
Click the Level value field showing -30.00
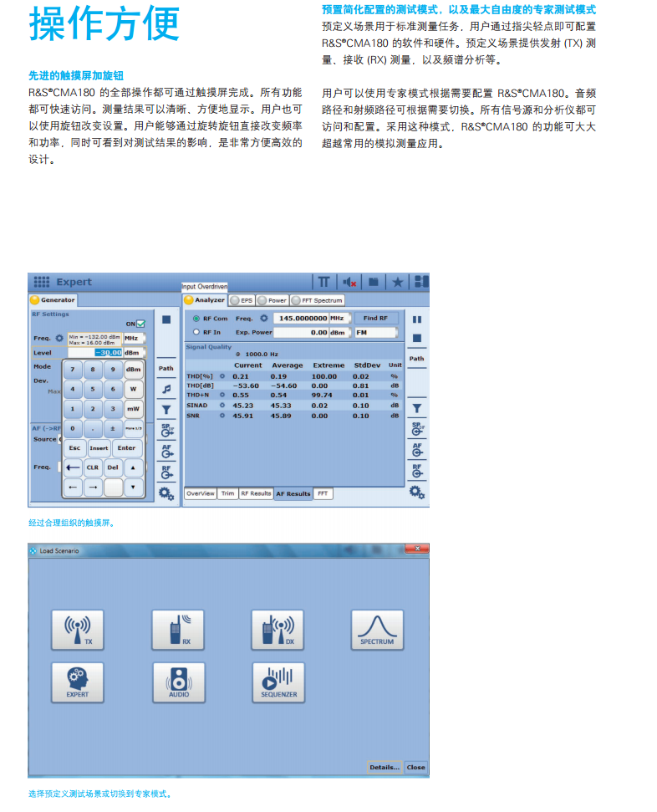click(95, 353)
